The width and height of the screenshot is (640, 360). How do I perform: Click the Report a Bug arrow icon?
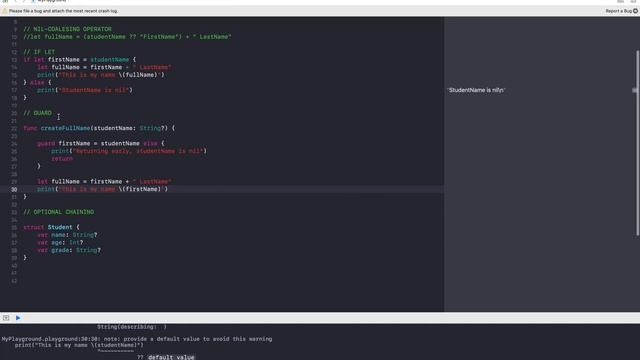636,11
